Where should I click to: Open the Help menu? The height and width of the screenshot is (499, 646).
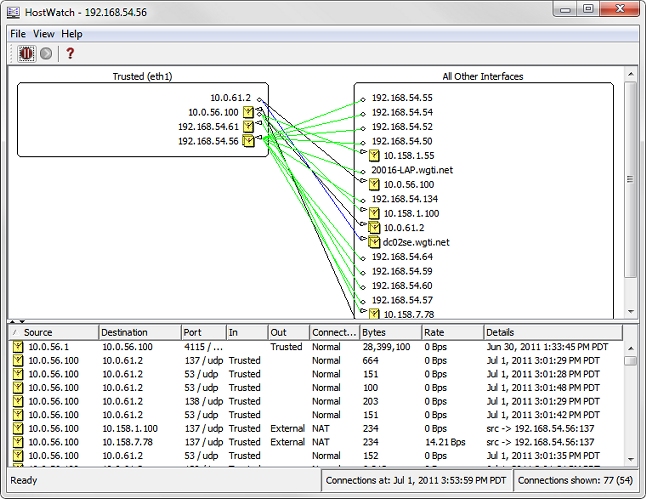[x=72, y=34]
